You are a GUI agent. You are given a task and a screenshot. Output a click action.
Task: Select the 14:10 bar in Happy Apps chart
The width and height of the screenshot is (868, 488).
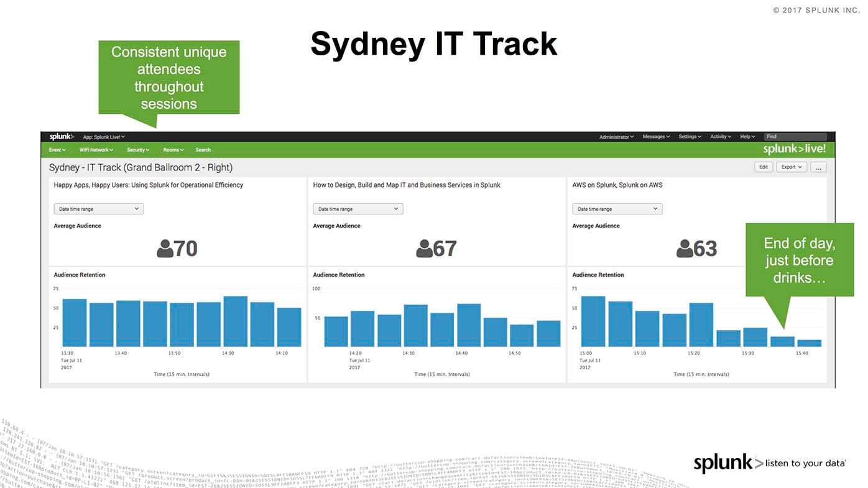click(x=289, y=327)
